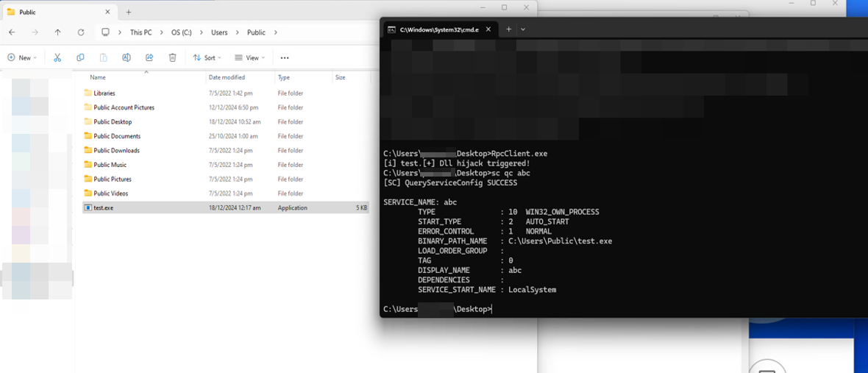Go back with Explorer back arrow
Screen dimensions: 868x373
click(13, 32)
